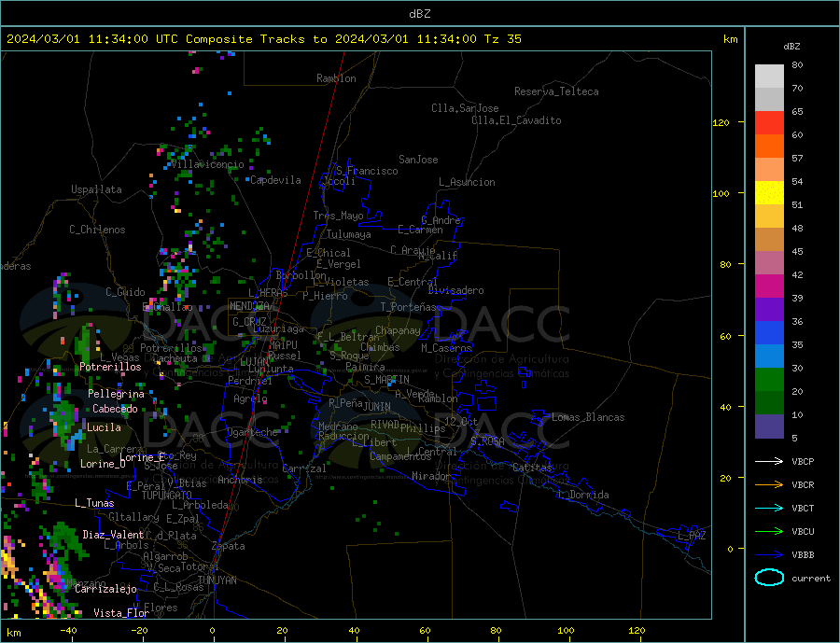Click the dBZ title at top
840x643 pixels.
click(x=419, y=14)
